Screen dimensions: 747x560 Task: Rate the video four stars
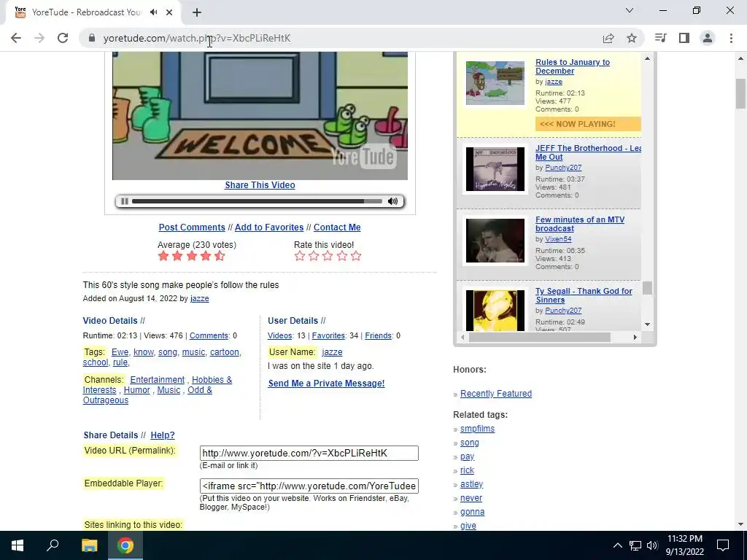click(342, 256)
